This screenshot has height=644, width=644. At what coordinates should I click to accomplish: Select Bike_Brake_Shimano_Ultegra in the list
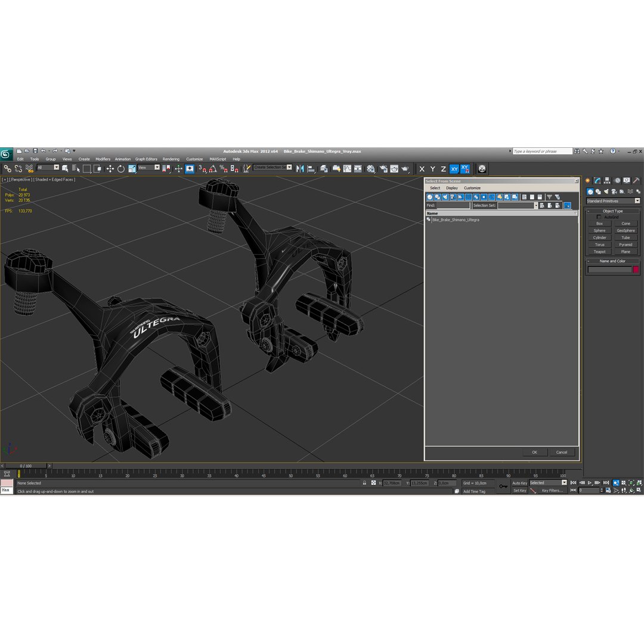pyautogui.click(x=456, y=219)
